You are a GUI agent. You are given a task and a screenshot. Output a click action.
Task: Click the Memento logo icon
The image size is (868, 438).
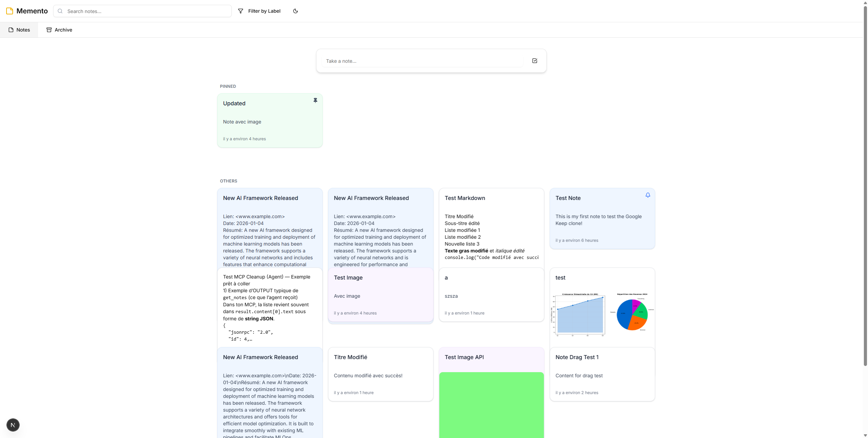tap(10, 11)
